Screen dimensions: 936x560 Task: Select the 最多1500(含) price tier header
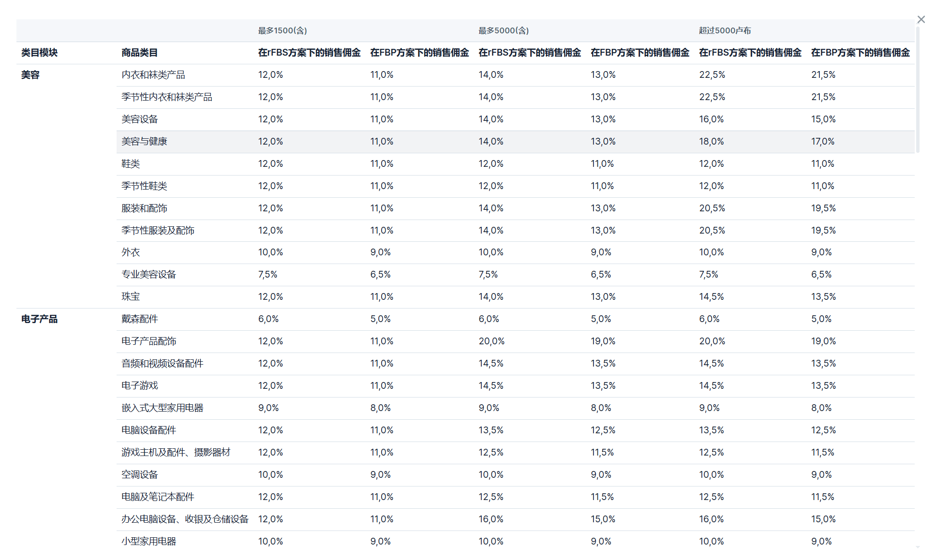point(282,30)
